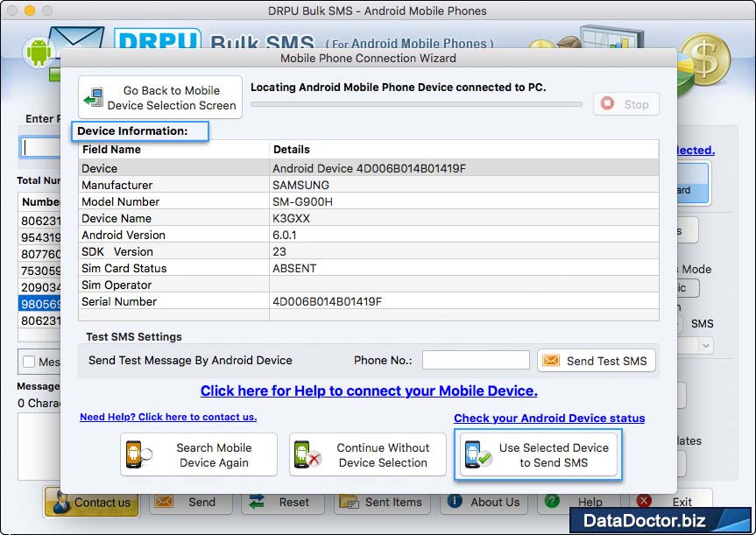The width and height of the screenshot is (756, 535).
Task: Select the Manufacturer row SAMSUNG
Action: (x=368, y=185)
